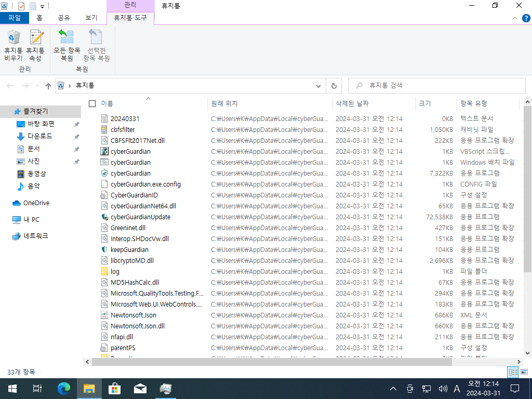The height and width of the screenshot is (399, 532).
Task: Select the 휴지통 도구 ribbon tab
Action: coord(130,18)
